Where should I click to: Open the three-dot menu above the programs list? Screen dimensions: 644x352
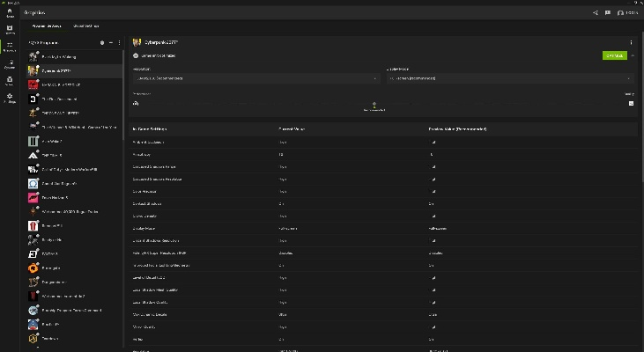[x=119, y=42]
